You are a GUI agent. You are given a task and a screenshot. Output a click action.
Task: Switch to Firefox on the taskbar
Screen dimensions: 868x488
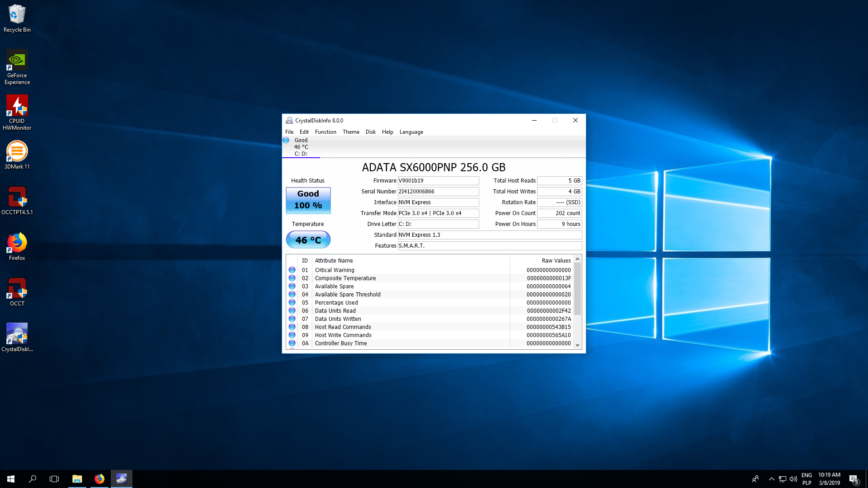(99, 479)
